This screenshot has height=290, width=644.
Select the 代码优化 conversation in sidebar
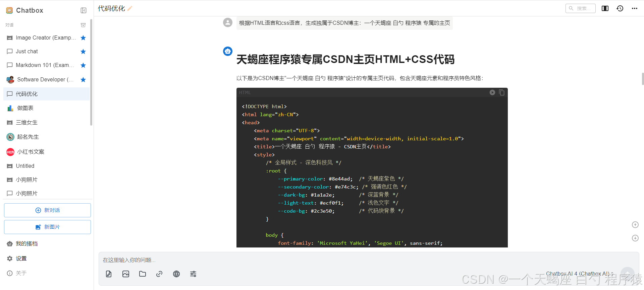click(x=46, y=94)
